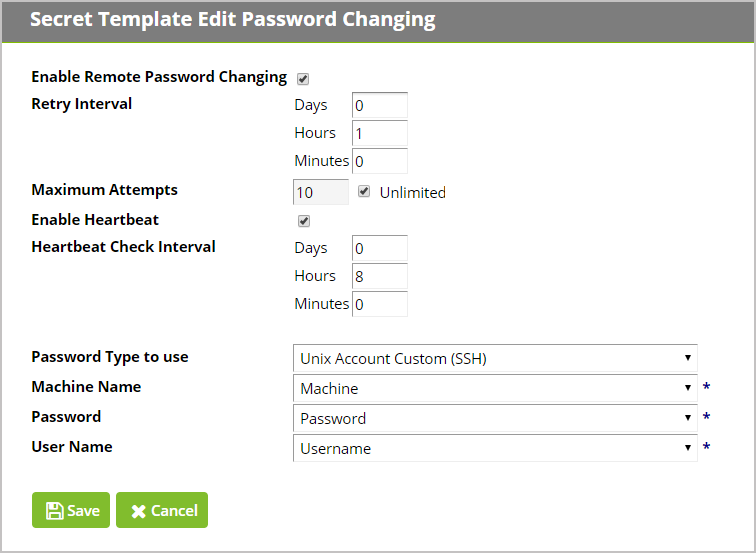Select the Heartbeat Check Interval Hours field
Image resolution: width=756 pixels, height=553 pixels.
coord(380,276)
